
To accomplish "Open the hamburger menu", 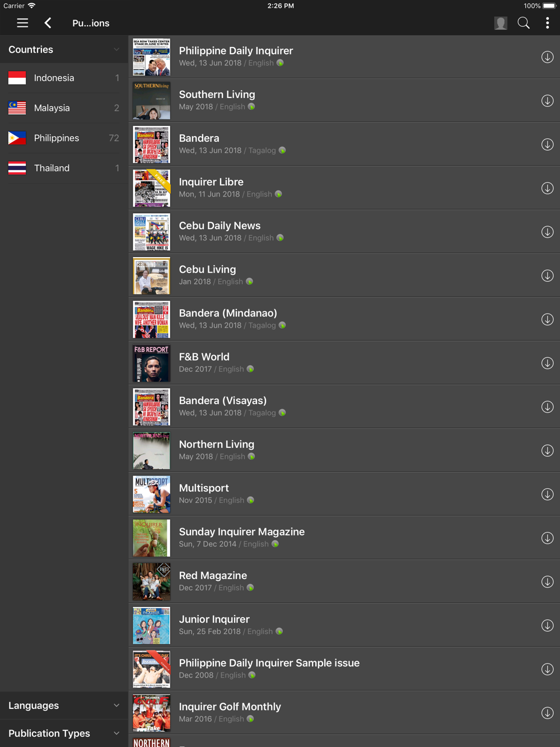I will pos(22,23).
